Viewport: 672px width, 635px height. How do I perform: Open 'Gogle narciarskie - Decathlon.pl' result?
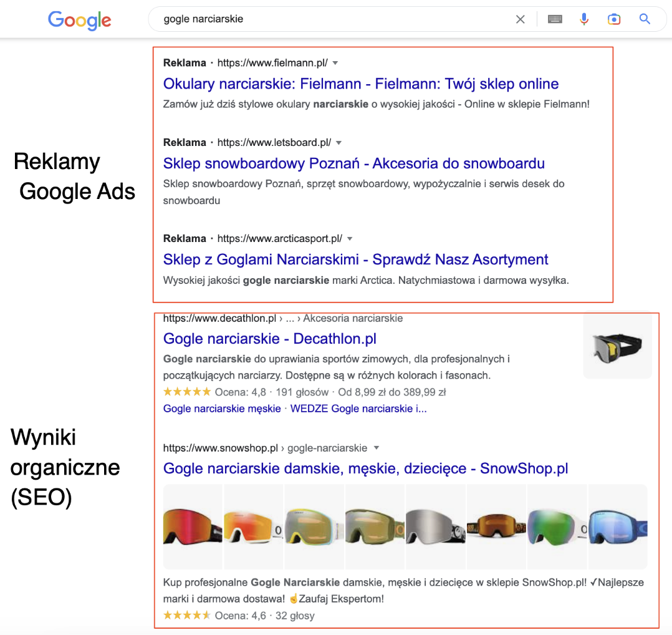pyautogui.click(x=269, y=339)
